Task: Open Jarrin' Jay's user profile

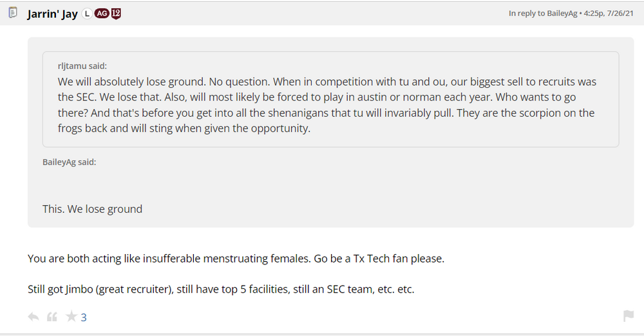Action: pos(52,14)
